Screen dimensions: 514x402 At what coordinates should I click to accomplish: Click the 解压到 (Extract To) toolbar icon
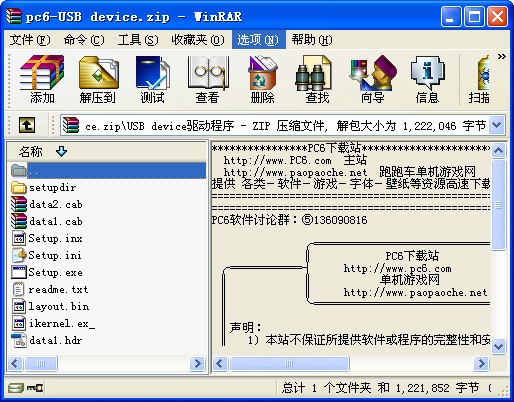(98, 80)
